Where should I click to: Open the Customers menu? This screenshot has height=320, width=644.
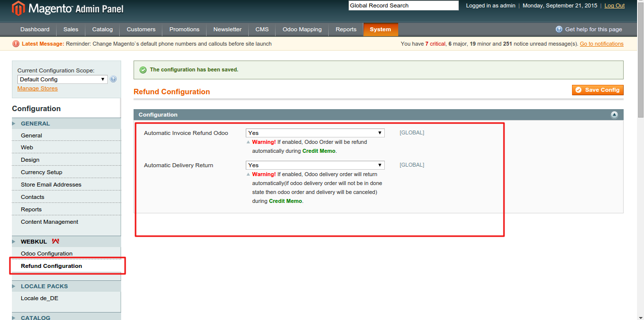141,29
